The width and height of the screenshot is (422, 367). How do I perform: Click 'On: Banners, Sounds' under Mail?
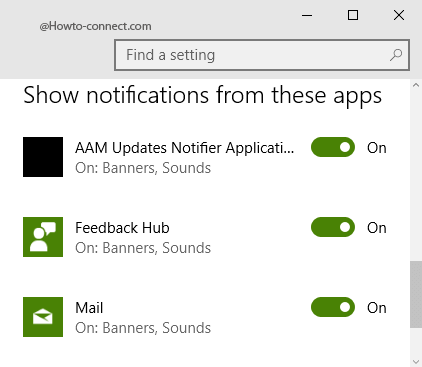click(x=143, y=328)
